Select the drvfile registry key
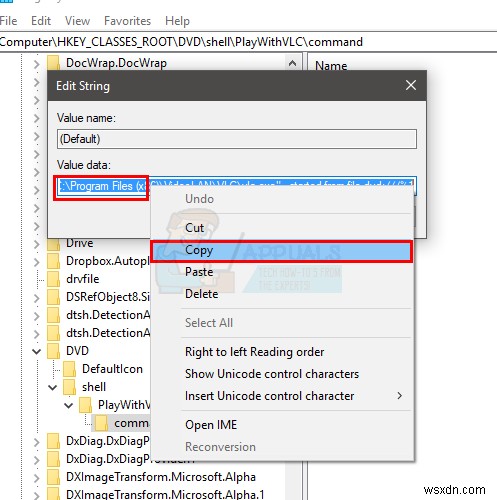Image resolution: width=497 pixels, height=500 pixels. click(83, 279)
